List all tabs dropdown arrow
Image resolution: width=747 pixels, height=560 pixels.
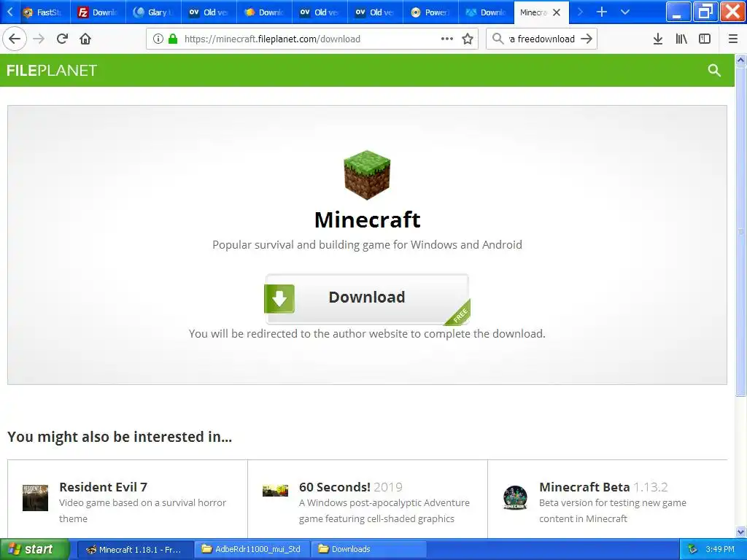(x=625, y=12)
